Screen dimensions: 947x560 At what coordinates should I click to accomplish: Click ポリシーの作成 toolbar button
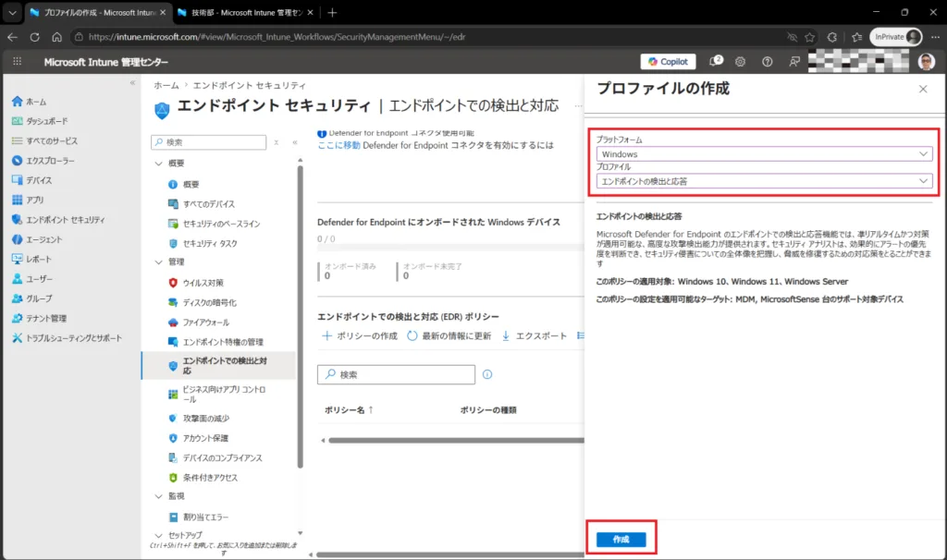(x=360, y=336)
